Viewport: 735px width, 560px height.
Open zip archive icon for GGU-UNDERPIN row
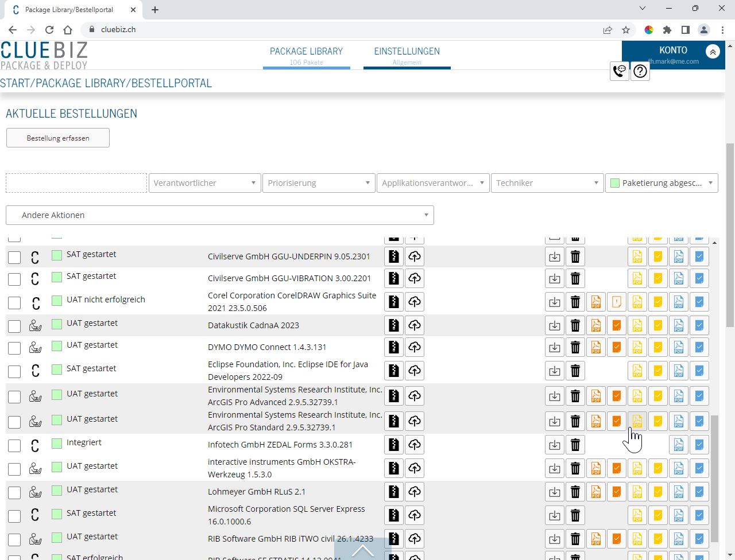click(394, 256)
